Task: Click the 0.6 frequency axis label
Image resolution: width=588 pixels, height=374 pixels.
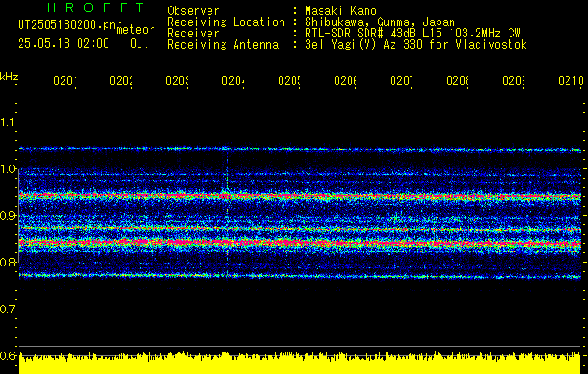Action: (x=7, y=356)
